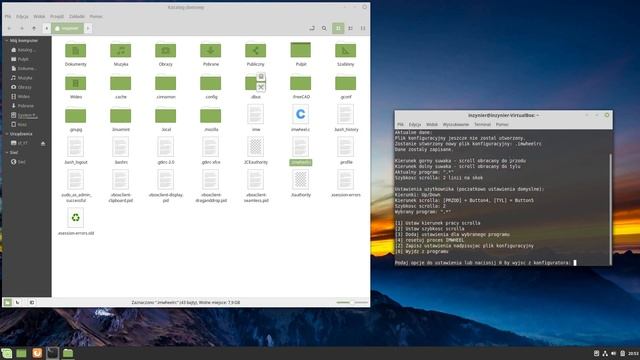
Task: Click path bar left scroll arrow
Action: 47,28
